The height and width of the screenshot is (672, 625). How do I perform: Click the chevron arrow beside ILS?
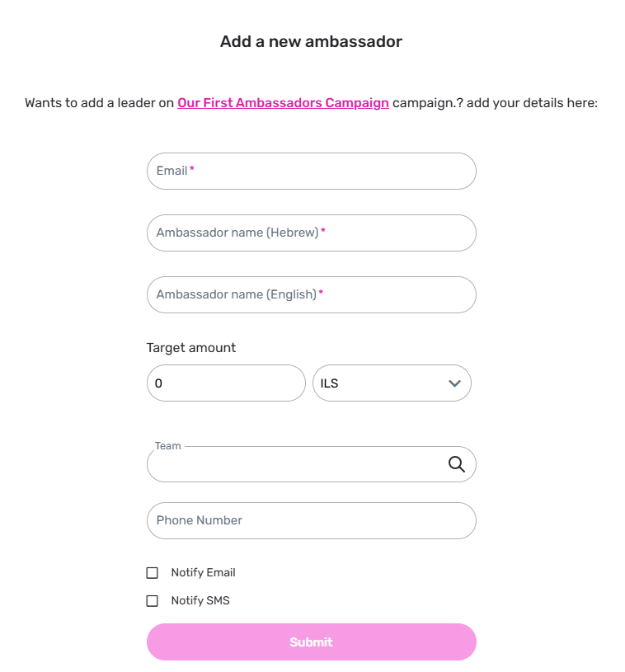(x=454, y=383)
